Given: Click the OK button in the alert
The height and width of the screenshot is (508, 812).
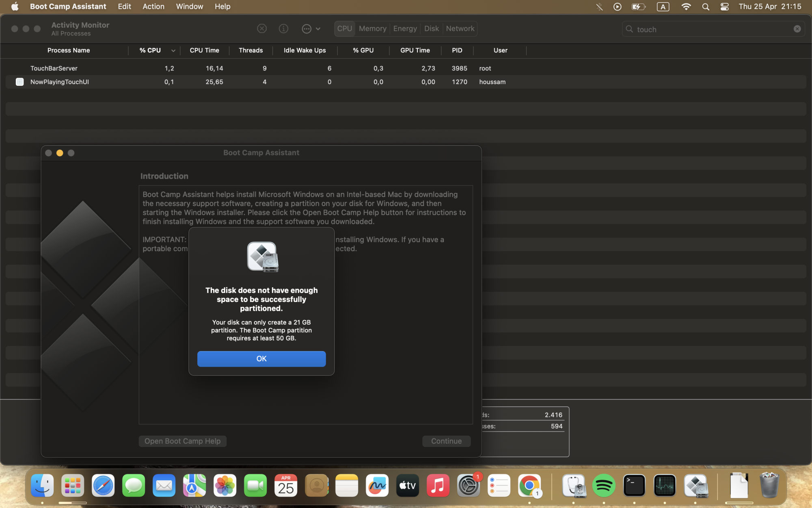Looking at the screenshot, I should 261,358.
